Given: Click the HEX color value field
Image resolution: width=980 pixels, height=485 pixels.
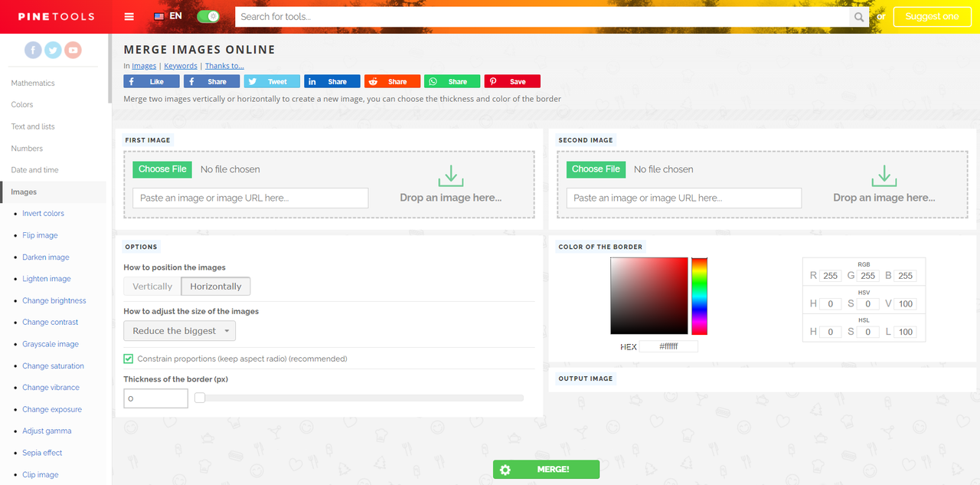Looking at the screenshot, I should point(669,347).
